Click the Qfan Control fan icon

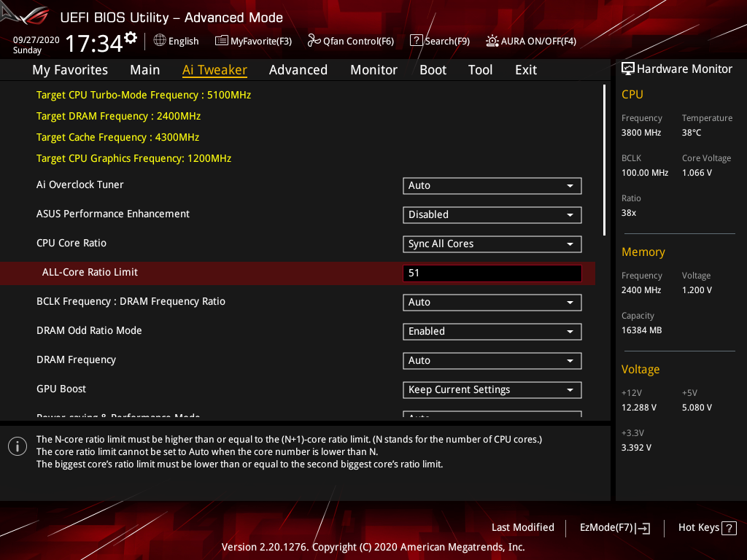click(314, 41)
